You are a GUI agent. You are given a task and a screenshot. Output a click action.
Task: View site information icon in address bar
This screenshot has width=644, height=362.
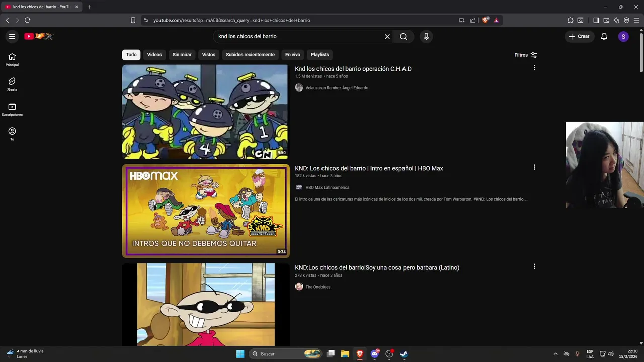click(146, 20)
